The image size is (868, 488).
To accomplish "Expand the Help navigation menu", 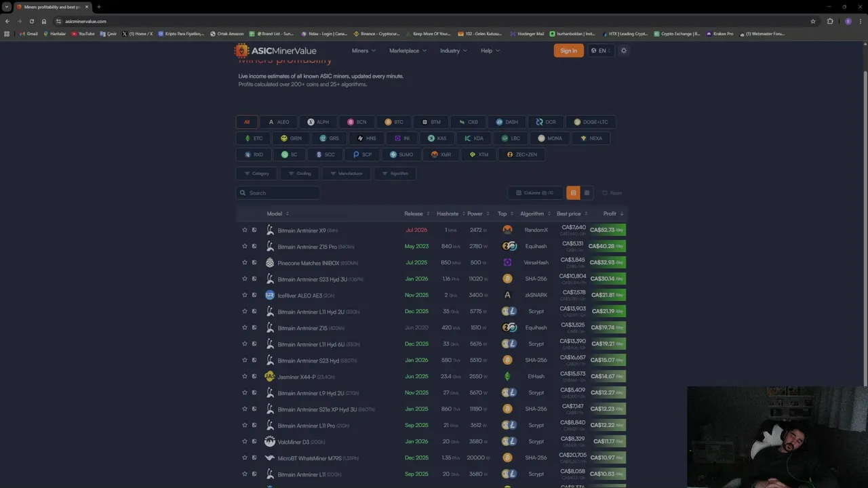I will pyautogui.click(x=490, y=50).
